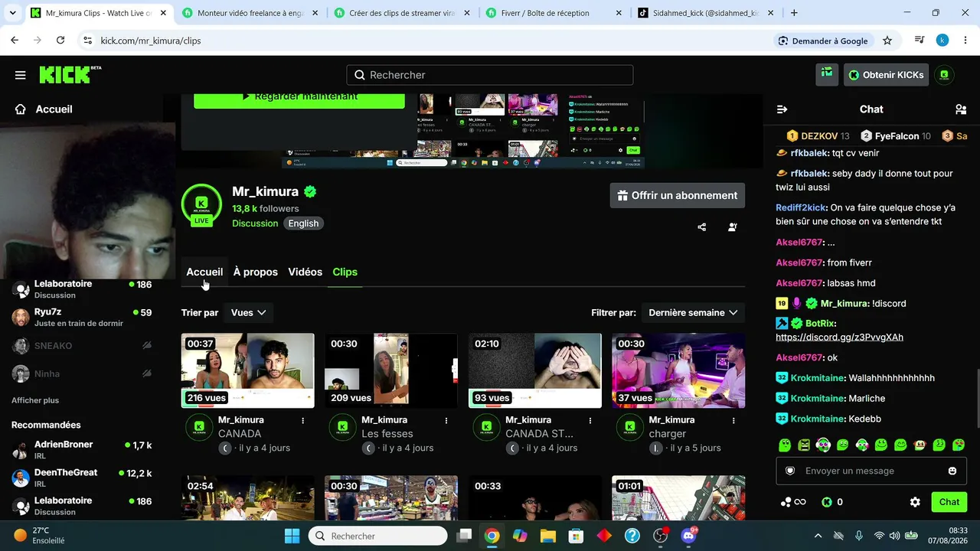Expand the Dernière semaine filter dropdown
980x551 pixels.
[x=693, y=312]
